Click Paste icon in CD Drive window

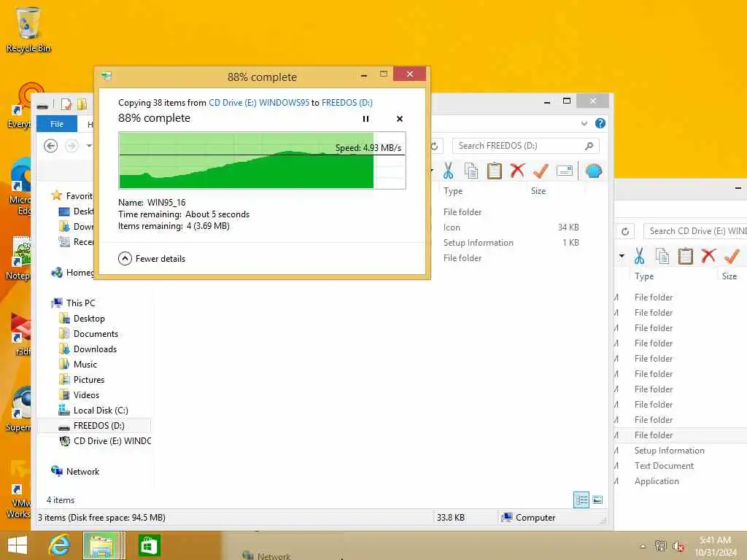click(686, 256)
